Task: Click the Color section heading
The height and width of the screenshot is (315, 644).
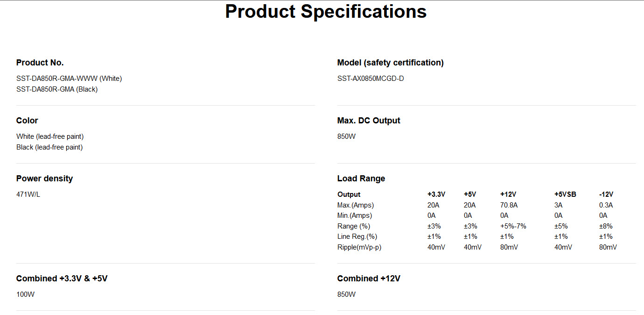Action: point(27,121)
